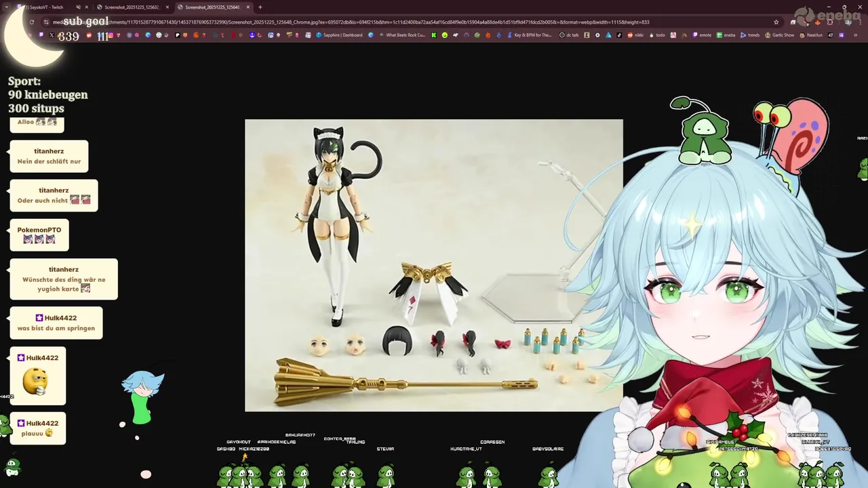Open the extensions puzzle icon
This screenshot has height=488, width=868.
(x=830, y=22)
